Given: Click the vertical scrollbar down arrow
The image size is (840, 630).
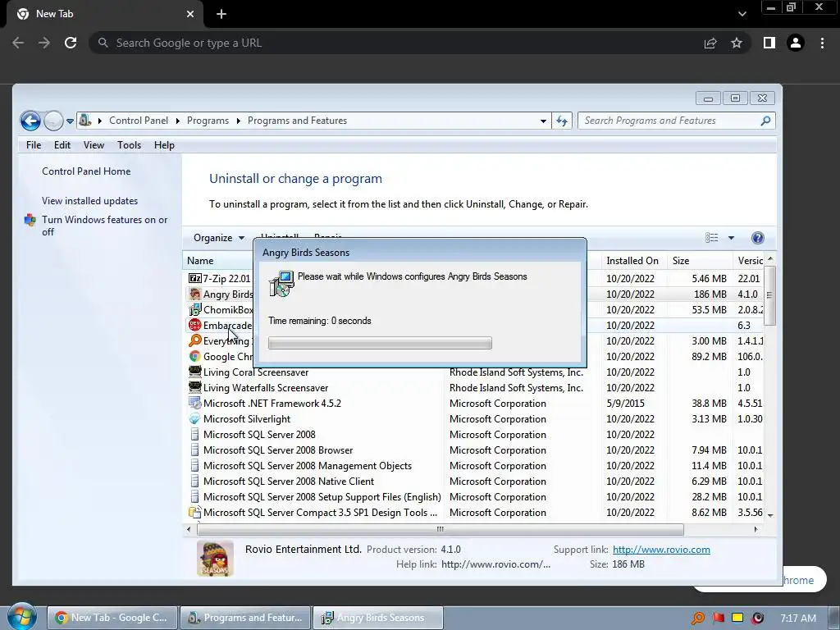Looking at the screenshot, I should click(770, 515).
